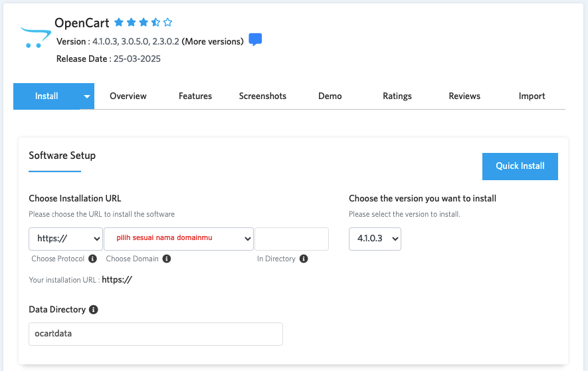
Task: Click the OpenCart shopping cart logo
Action: (36, 37)
